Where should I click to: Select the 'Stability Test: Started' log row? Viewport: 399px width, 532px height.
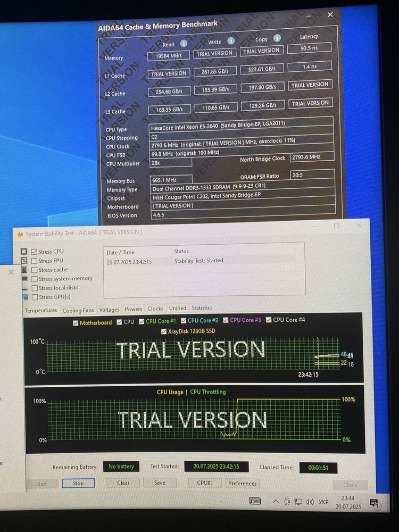(200, 261)
